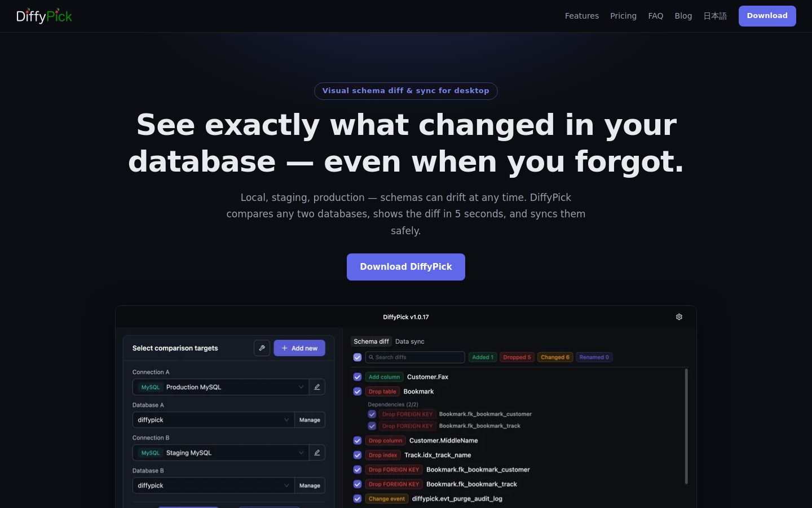Toggle dependency checkbox for Bookmark.fk_bookmark_customer

click(x=372, y=414)
